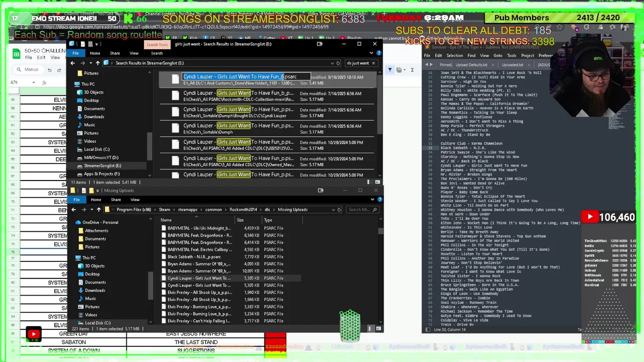644x362 pixels.
Task: Sort by Type column in Missing Uploads
Action: coord(281,220)
